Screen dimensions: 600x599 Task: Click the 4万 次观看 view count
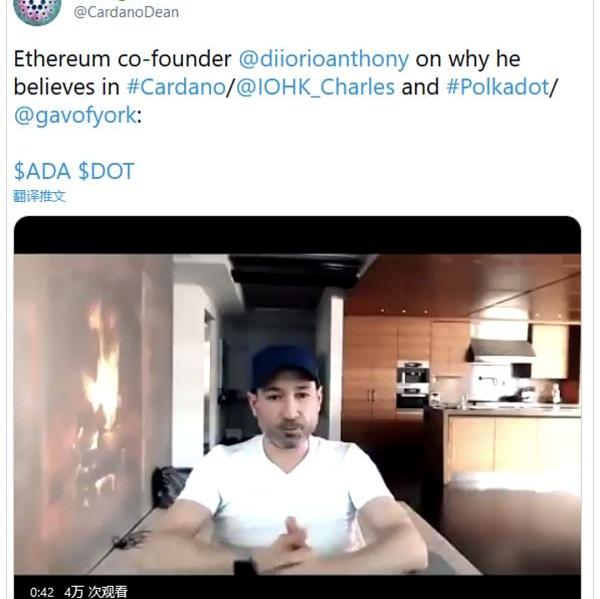tap(96, 592)
